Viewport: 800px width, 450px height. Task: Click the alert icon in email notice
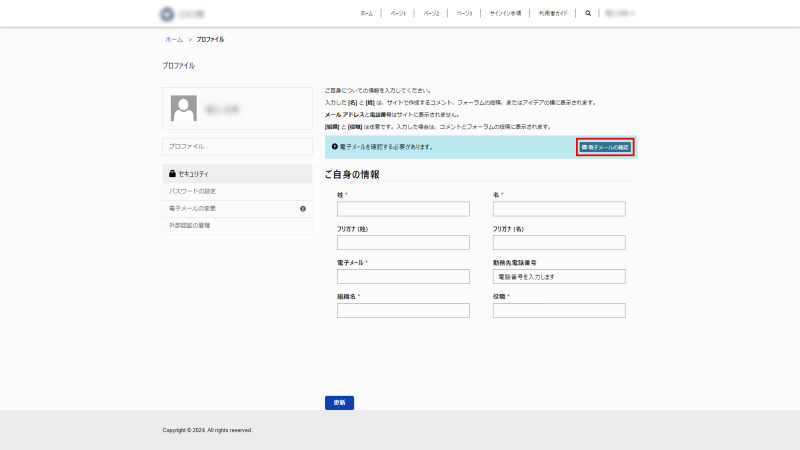coord(334,147)
